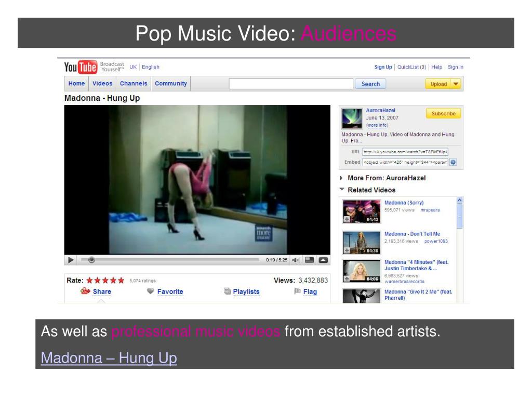This screenshot has width=532, height=399.
Task: Open Madonna (Sorry) thumbnail
Action: point(362,211)
